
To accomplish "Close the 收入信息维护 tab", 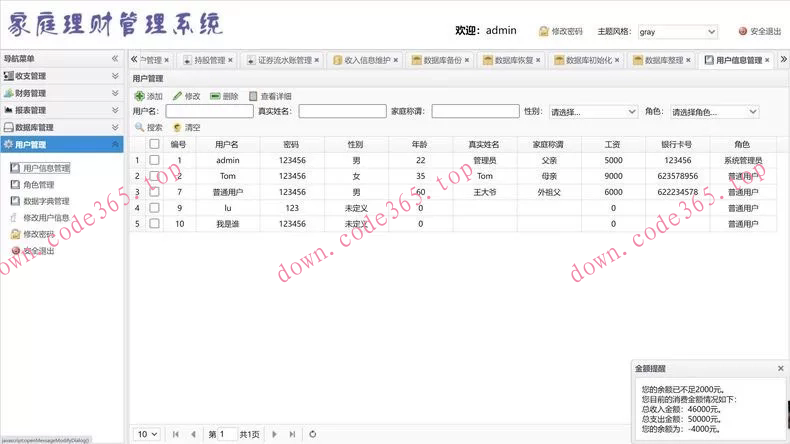I will pyautogui.click(x=396, y=60).
